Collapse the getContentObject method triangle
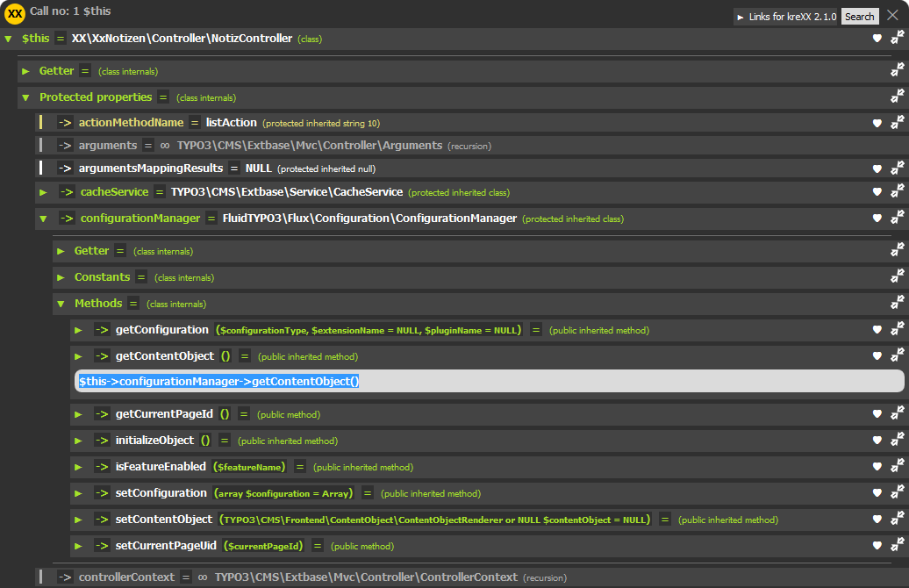Image resolution: width=909 pixels, height=588 pixels. click(x=78, y=356)
